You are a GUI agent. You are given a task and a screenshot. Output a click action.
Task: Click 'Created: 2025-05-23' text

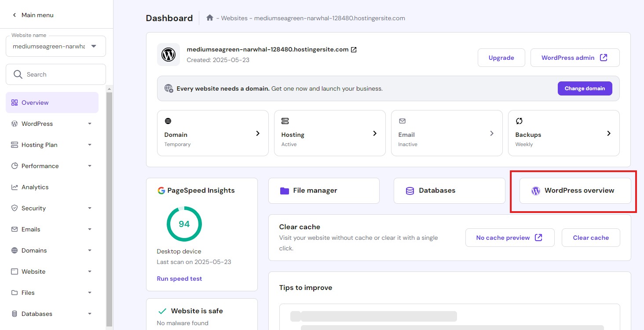click(218, 60)
